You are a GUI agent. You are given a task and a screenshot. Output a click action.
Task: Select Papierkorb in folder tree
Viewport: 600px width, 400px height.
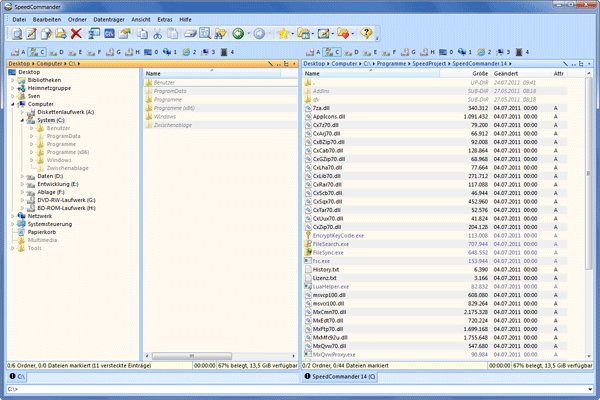42,232
